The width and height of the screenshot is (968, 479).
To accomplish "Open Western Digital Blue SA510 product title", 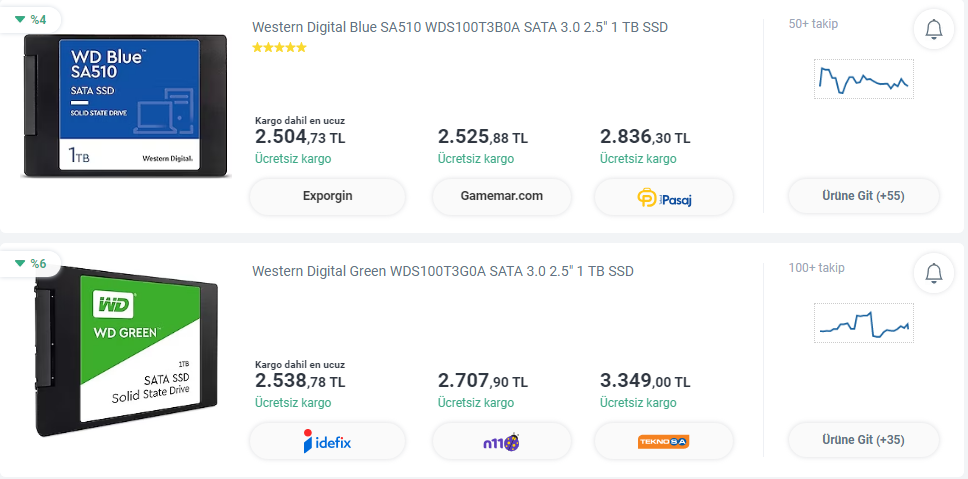I will [x=460, y=27].
